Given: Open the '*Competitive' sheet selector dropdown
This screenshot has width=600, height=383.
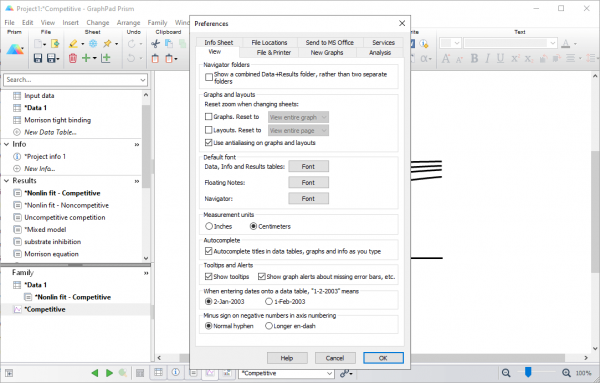Looking at the screenshot, I should click(x=329, y=373).
